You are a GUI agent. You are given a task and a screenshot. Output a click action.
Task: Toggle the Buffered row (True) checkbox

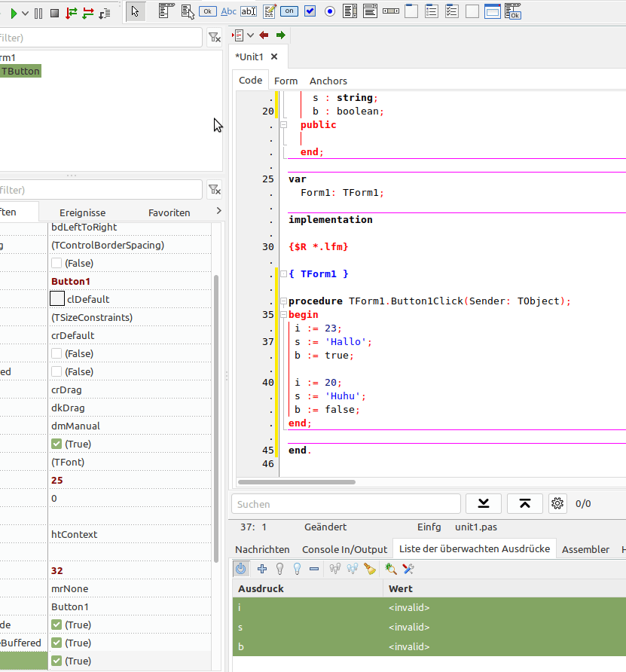(56, 643)
